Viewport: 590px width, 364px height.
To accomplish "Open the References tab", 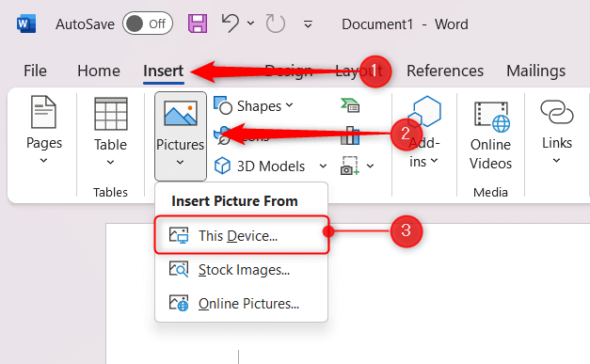I will (x=445, y=71).
